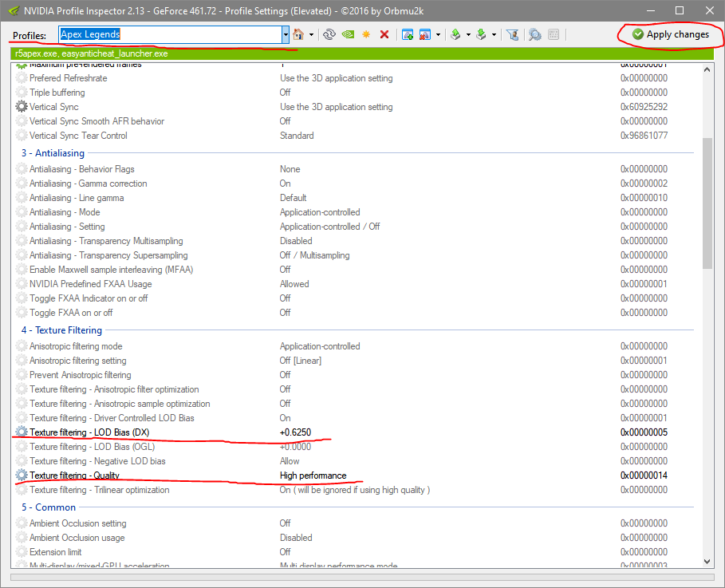Open the dropdown arrow next to home icon
The image size is (725, 588).
point(311,34)
